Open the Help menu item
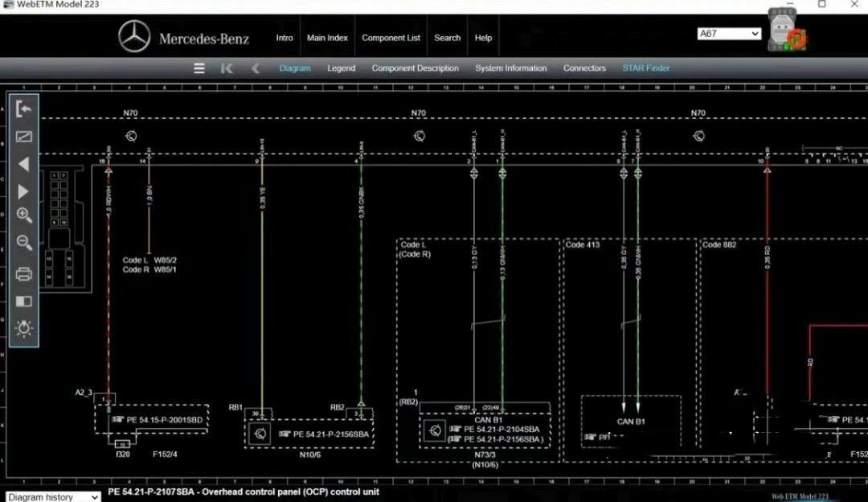 483,38
